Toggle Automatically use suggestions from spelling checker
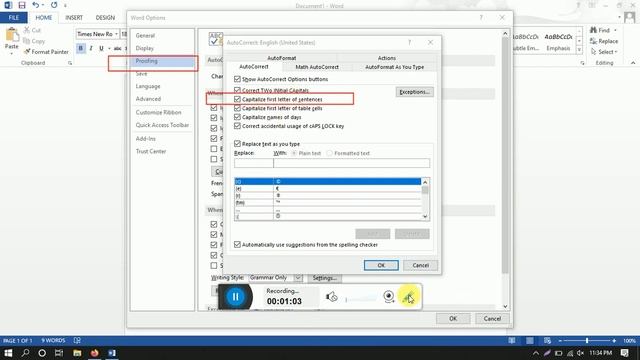640x360 pixels. 238,244
